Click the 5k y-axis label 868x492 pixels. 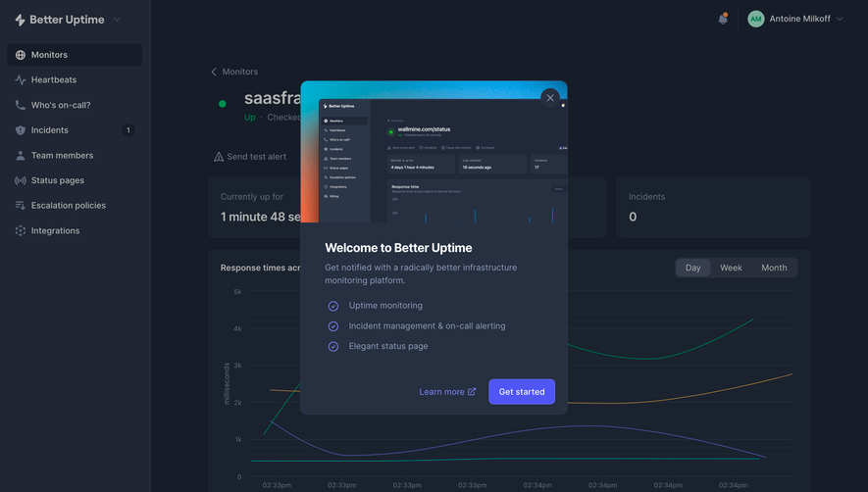coord(237,292)
